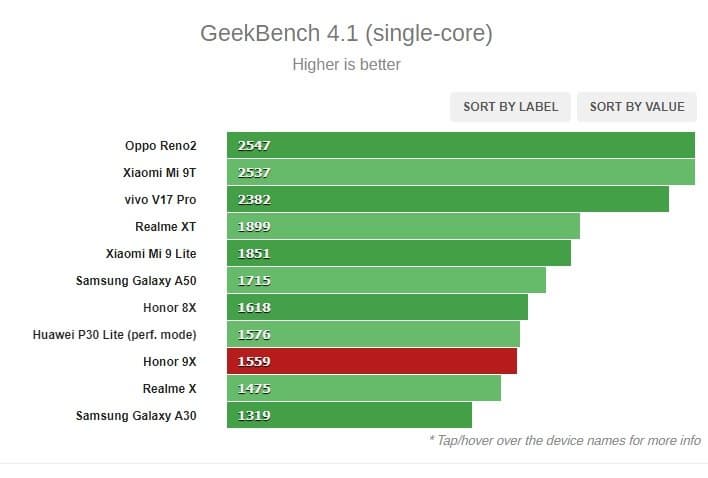The width and height of the screenshot is (708, 478).
Task: Open the Xiaomi Mi 9T label
Action: click(x=160, y=172)
